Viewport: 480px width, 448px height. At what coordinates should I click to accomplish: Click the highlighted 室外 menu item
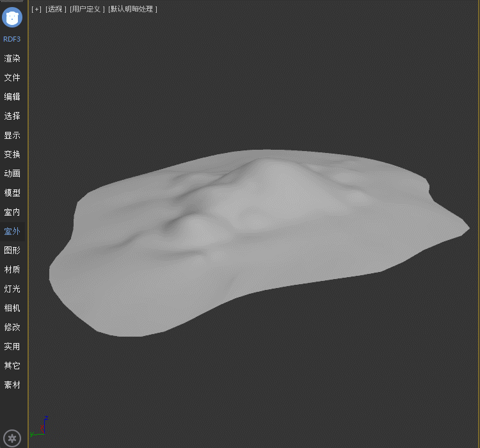pyautogui.click(x=12, y=231)
